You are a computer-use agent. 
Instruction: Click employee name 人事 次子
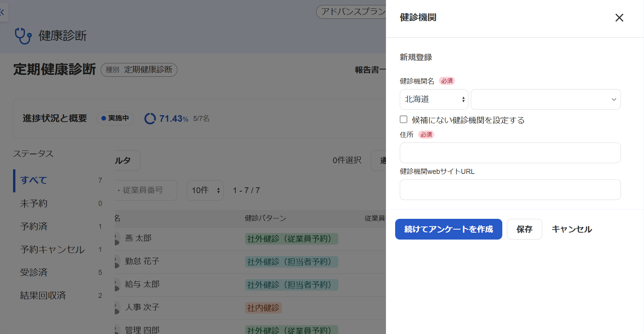(x=142, y=308)
